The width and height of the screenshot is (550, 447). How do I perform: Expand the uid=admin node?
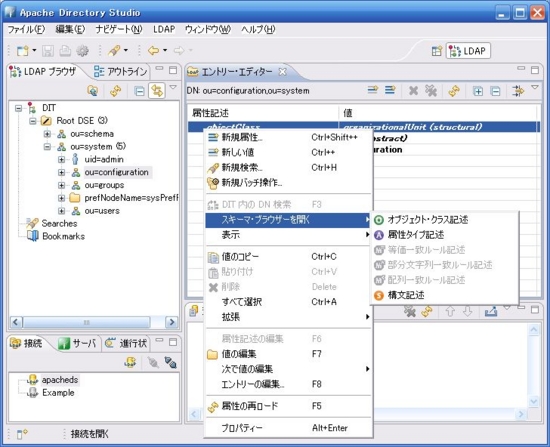point(61,160)
